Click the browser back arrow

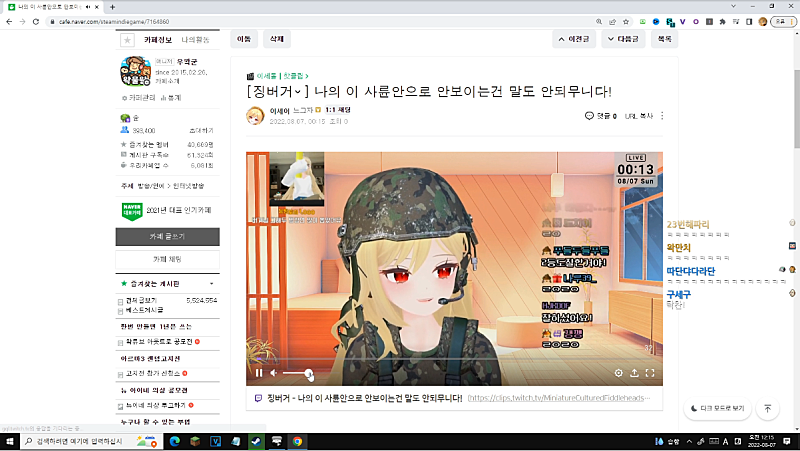point(9,21)
